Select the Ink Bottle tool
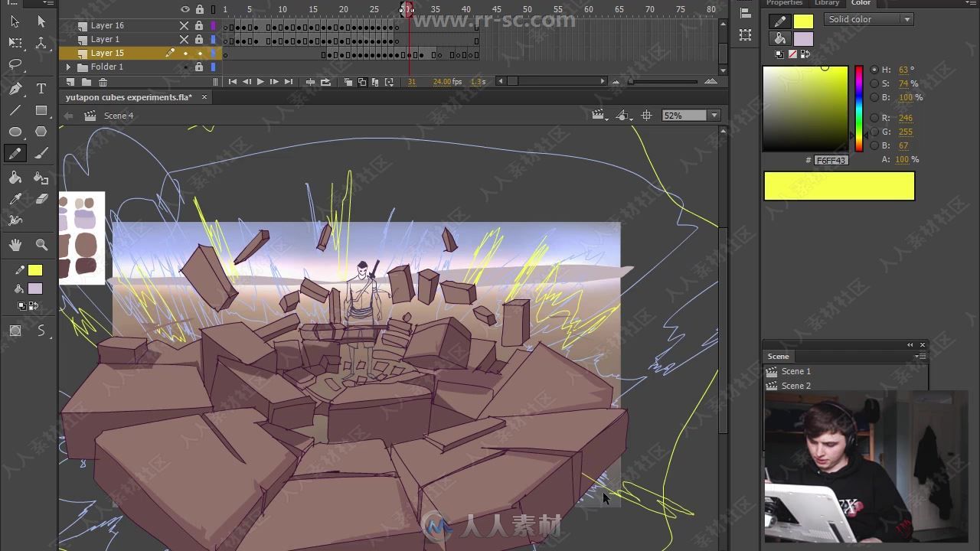This screenshot has width=980, height=551. pos(41,178)
